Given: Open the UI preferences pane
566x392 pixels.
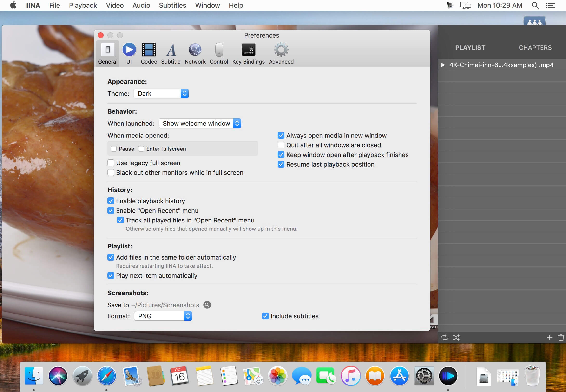Looking at the screenshot, I should [x=129, y=53].
